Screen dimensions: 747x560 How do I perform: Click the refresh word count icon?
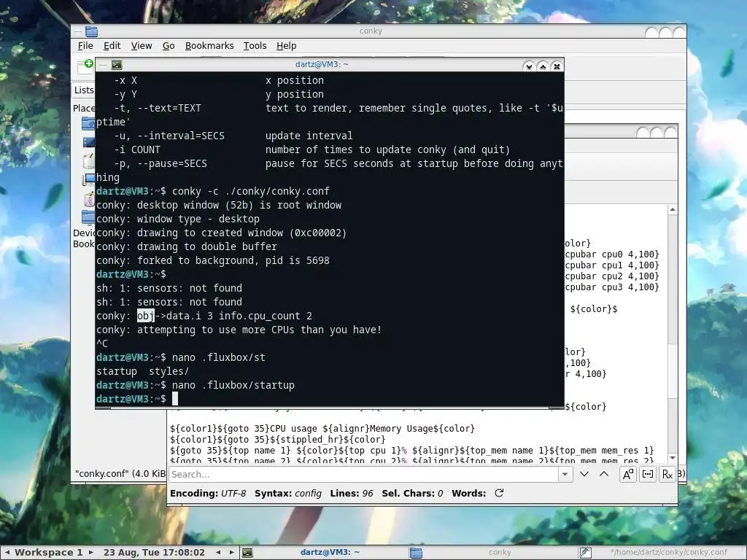point(499,494)
